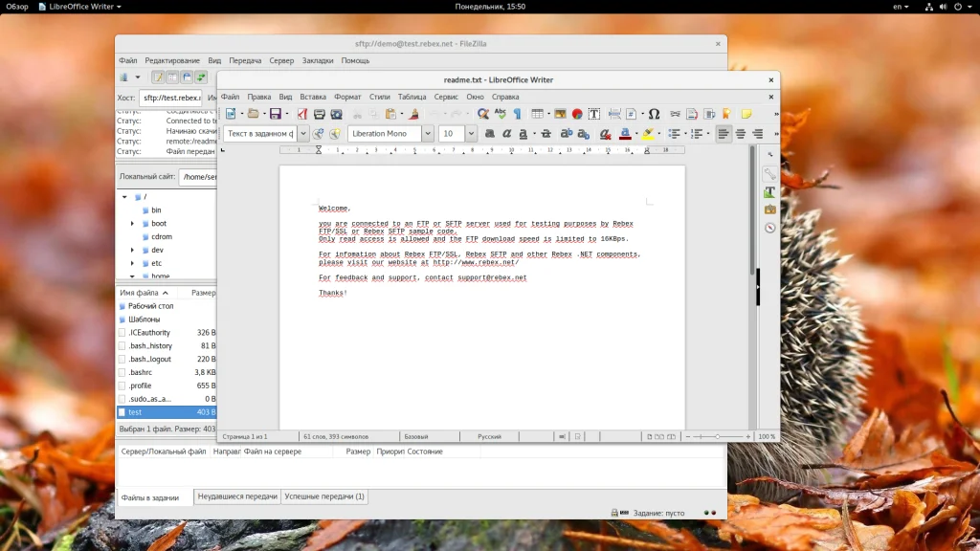Click the Русский language status bar field

point(489,436)
